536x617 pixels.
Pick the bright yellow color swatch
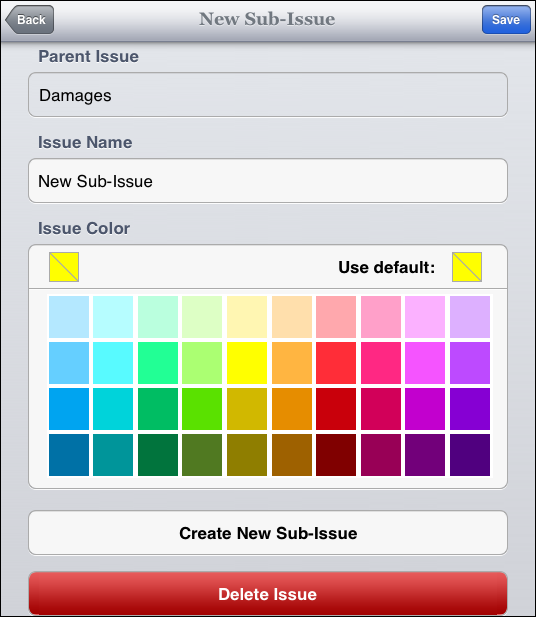pyautogui.click(x=247, y=363)
